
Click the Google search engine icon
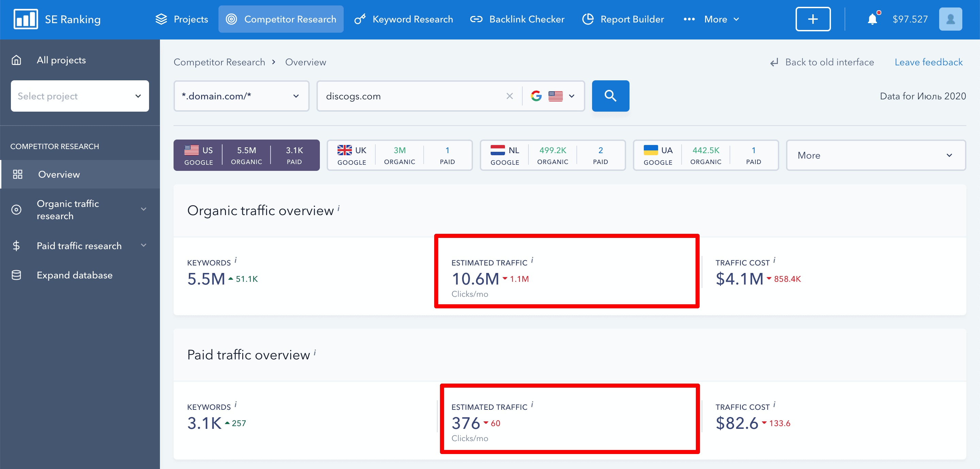click(x=536, y=96)
